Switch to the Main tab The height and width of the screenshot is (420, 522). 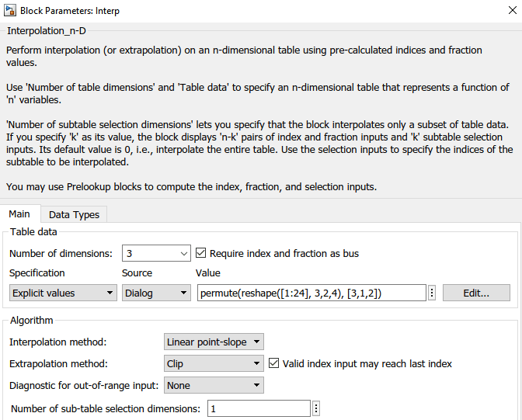pyautogui.click(x=19, y=214)
